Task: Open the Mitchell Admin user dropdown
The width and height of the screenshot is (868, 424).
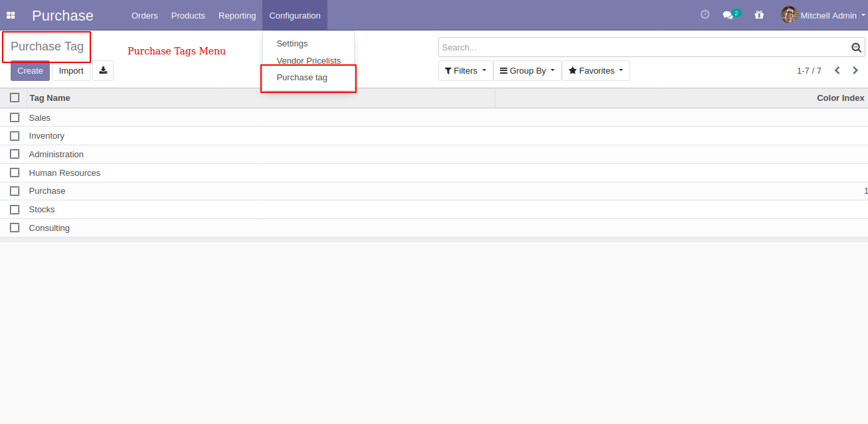Action: (x=824, y=15)
